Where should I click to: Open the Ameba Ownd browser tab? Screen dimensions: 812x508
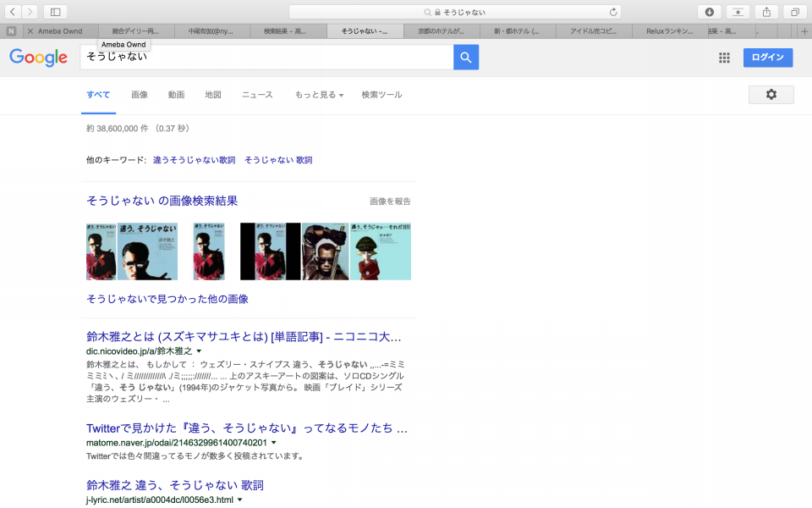pyautogui.click(x=60, y=31)
